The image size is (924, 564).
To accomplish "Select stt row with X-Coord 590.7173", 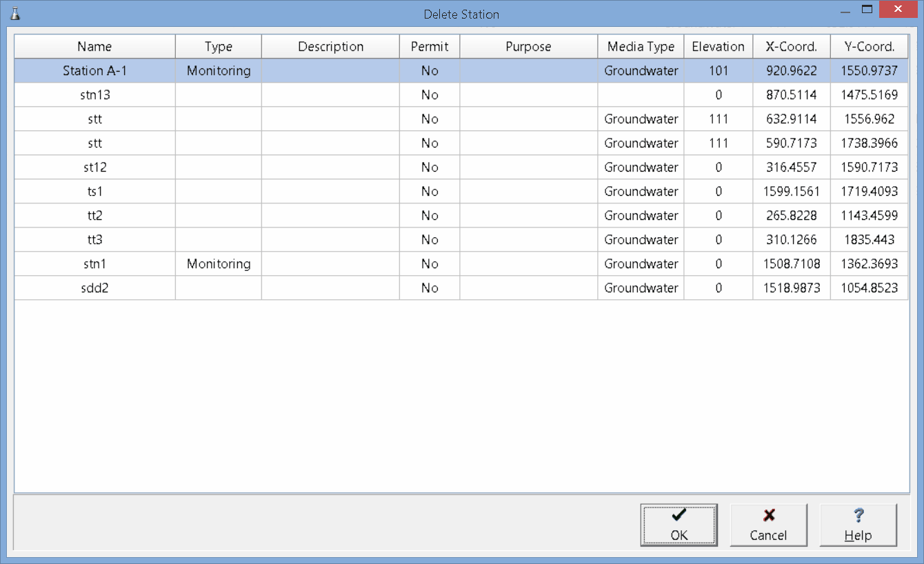I will (461, 143).
